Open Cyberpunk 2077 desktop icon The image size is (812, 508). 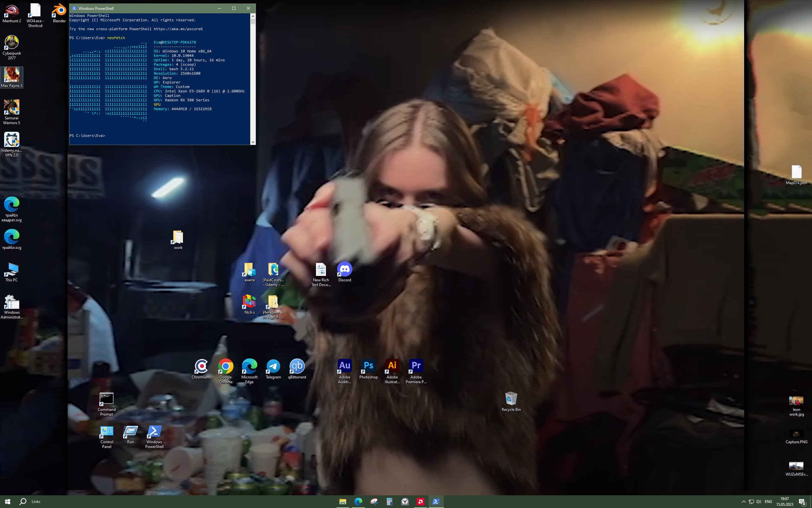pos(12,48)
